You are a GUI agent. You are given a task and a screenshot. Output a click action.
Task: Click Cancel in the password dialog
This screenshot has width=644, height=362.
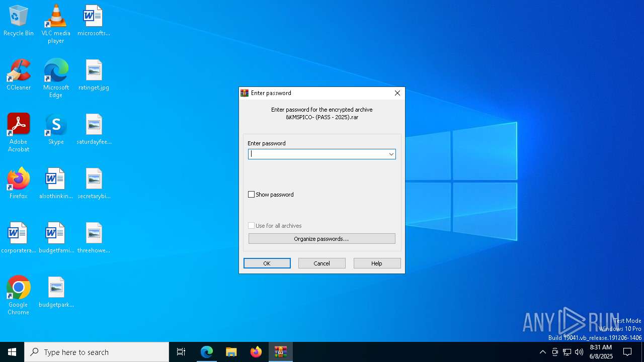[x=322, y=263]
